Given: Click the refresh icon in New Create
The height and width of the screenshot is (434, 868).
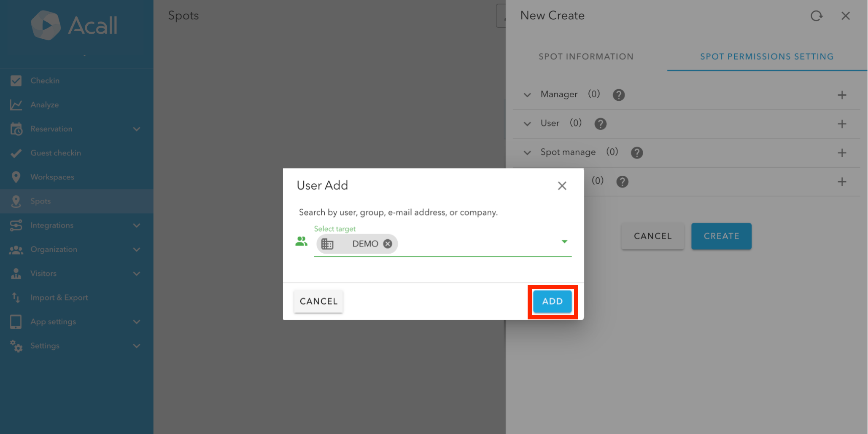Looking at the screenshot, I should (817, 16).
